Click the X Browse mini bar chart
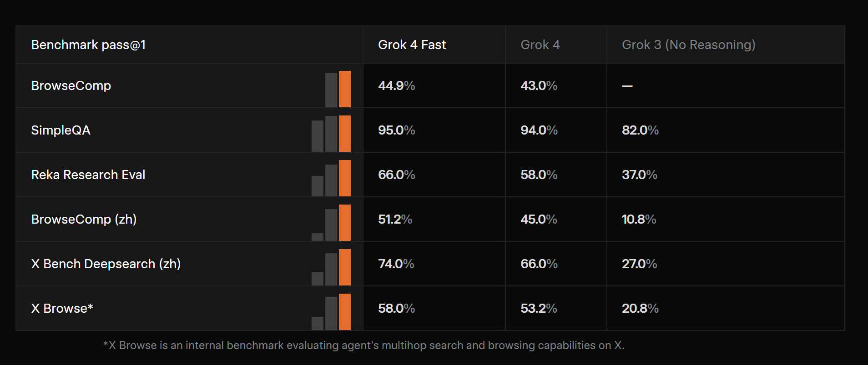Viewport: 868px width, 365px height. [x=331, y=312]
